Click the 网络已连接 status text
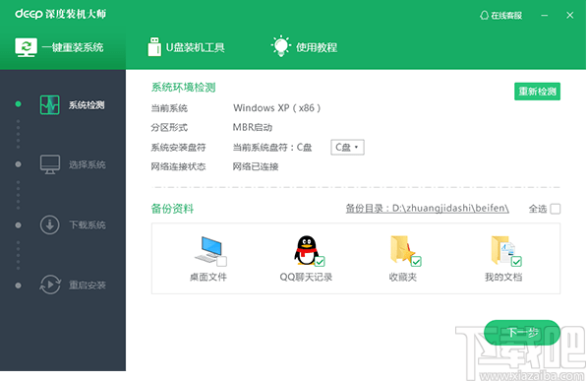 [x=256, y=166]
